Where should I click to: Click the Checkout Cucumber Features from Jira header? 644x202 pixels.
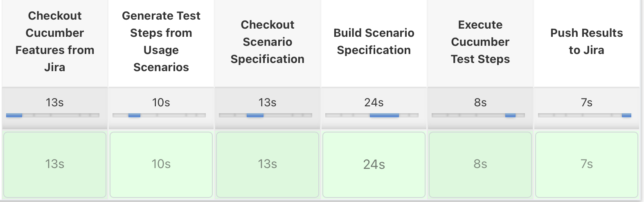pos(55,41)
